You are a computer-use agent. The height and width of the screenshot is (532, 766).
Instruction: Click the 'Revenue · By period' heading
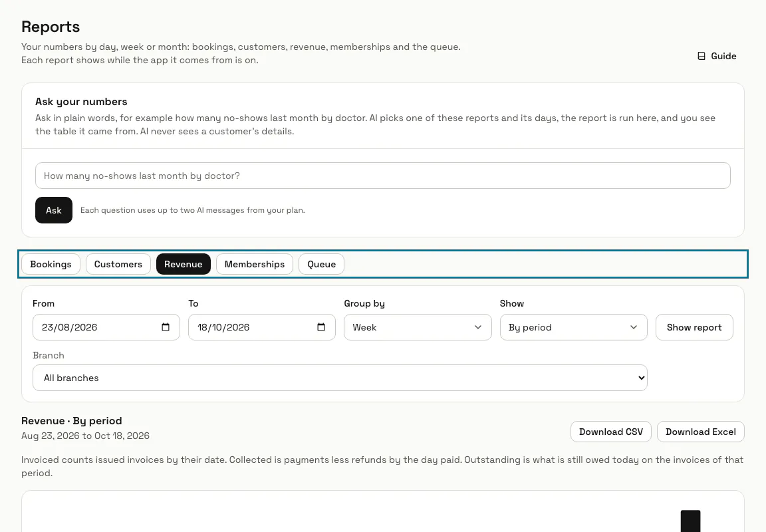72,421
